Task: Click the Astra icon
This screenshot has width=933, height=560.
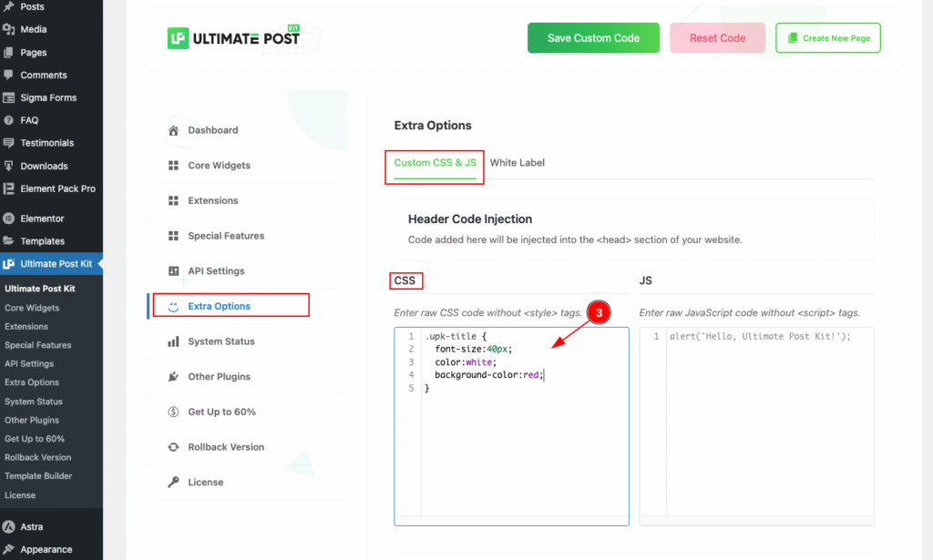Action: click(x=9, y=526)
